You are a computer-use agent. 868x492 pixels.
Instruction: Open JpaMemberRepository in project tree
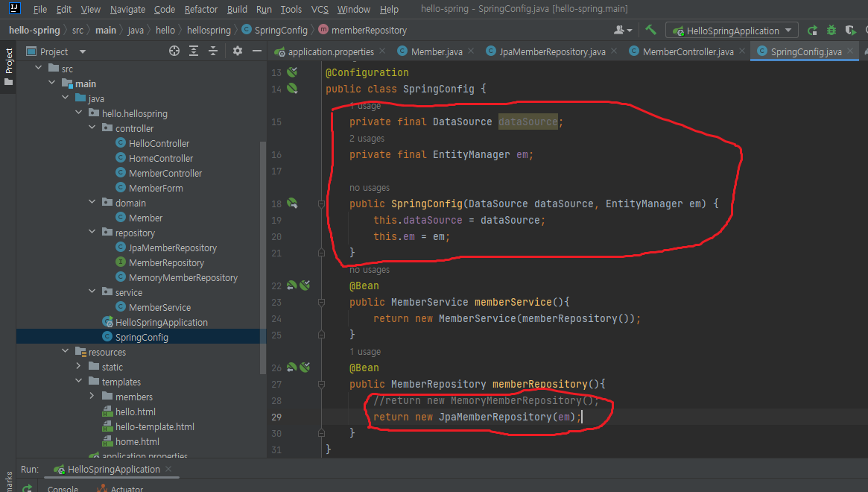coord(172,247)
